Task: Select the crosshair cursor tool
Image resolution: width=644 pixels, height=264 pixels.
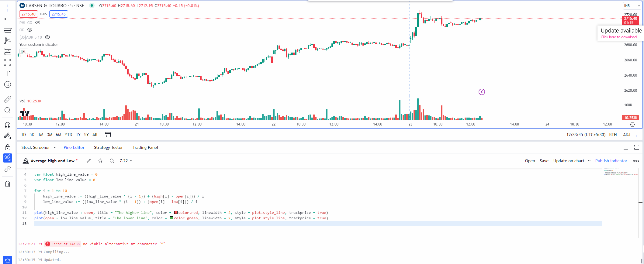Action: [x=8, y=8]
